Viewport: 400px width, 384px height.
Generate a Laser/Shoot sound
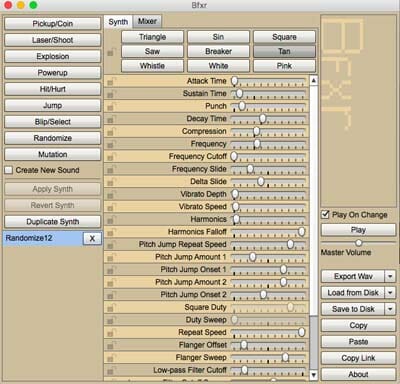click(53, 40)
